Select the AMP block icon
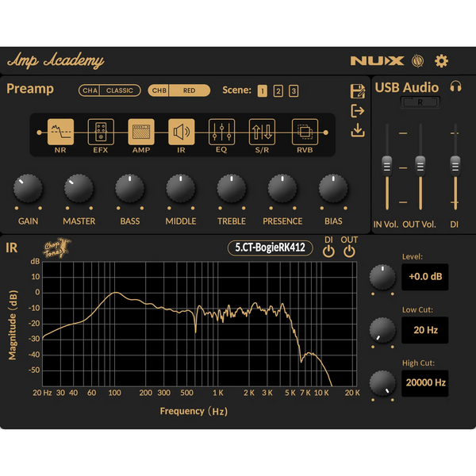476x476 pixels. [x=141, y=132]
